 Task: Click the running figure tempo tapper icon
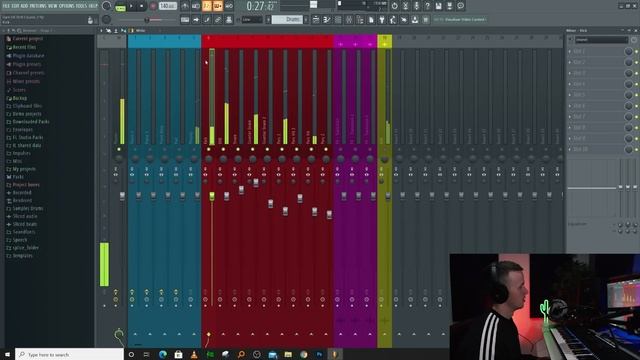[393, 20]
